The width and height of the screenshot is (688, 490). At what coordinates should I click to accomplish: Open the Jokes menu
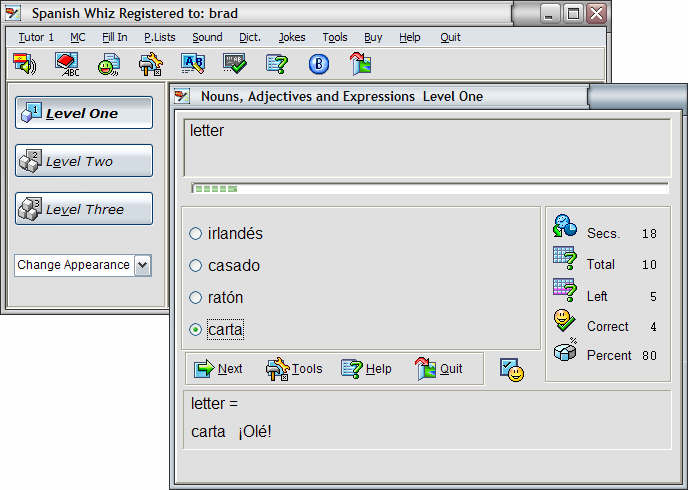pyautogui.click(x=292, y=37)
